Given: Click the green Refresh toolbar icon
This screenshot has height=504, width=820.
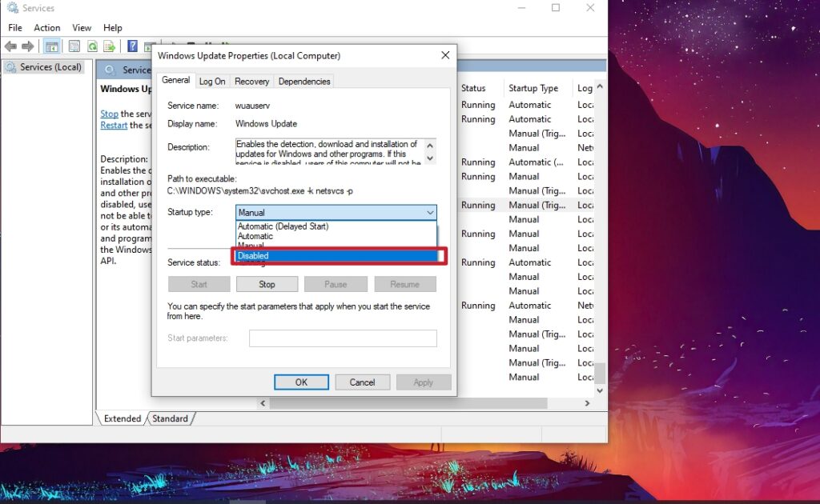Looking at the screenshot, I should point(92,46).
